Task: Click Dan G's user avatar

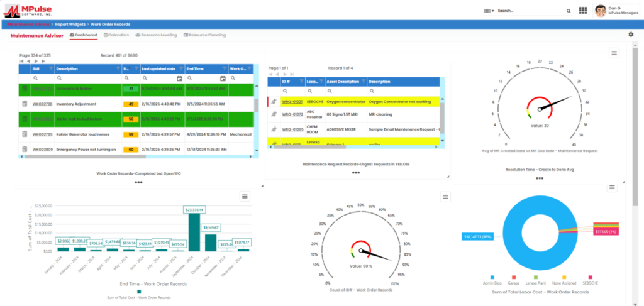Action: click(601, 11)
